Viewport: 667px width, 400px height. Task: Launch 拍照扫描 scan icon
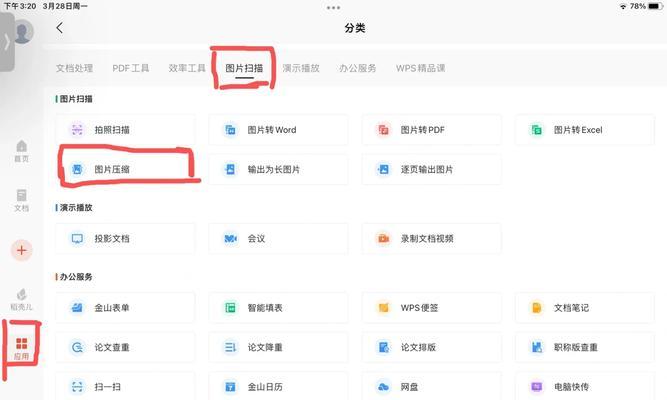point(77,129)
